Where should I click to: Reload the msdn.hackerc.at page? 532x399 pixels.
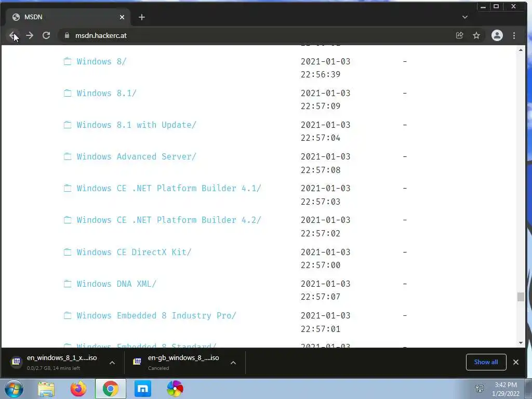coord(46,35)
